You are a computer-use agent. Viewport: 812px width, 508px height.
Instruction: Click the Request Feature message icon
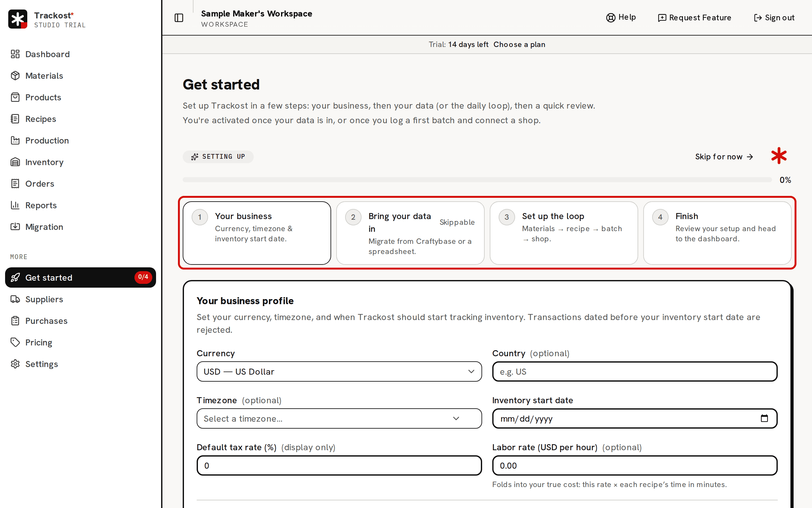pyautogui.click(x=662, y=18)
